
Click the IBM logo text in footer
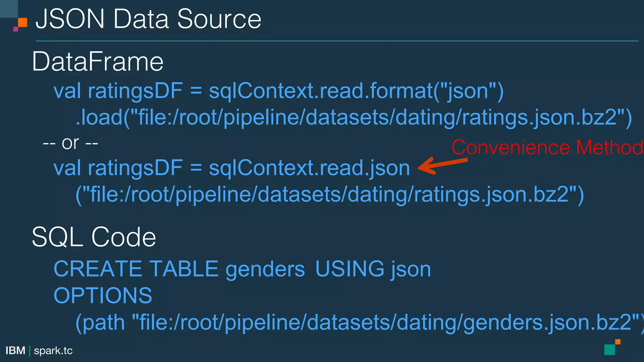pos(15,350)
